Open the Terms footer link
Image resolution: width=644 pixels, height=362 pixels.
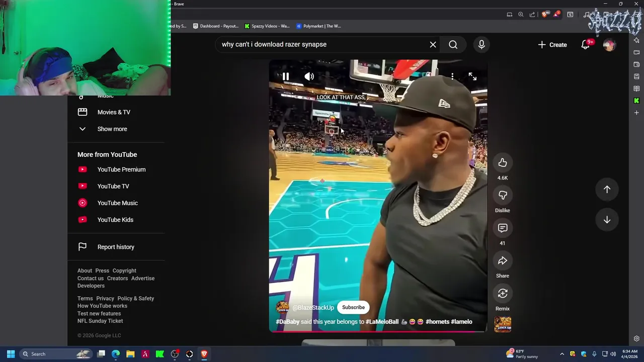(x=85, y=298)
